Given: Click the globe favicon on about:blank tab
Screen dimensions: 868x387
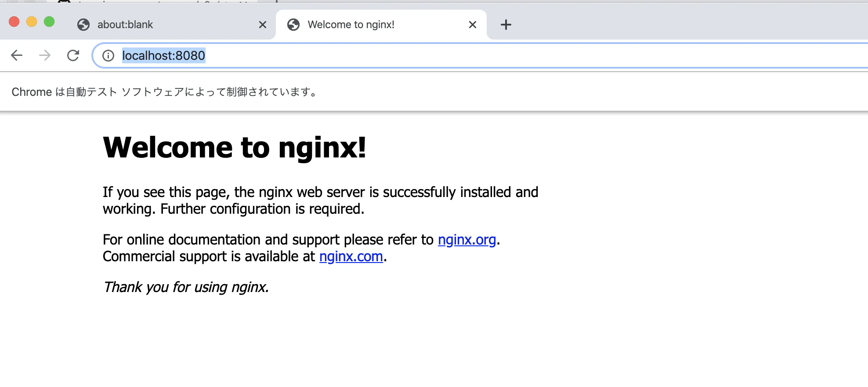Looking at the screenshot, I should pyautogui.click(x=83, y=25).
